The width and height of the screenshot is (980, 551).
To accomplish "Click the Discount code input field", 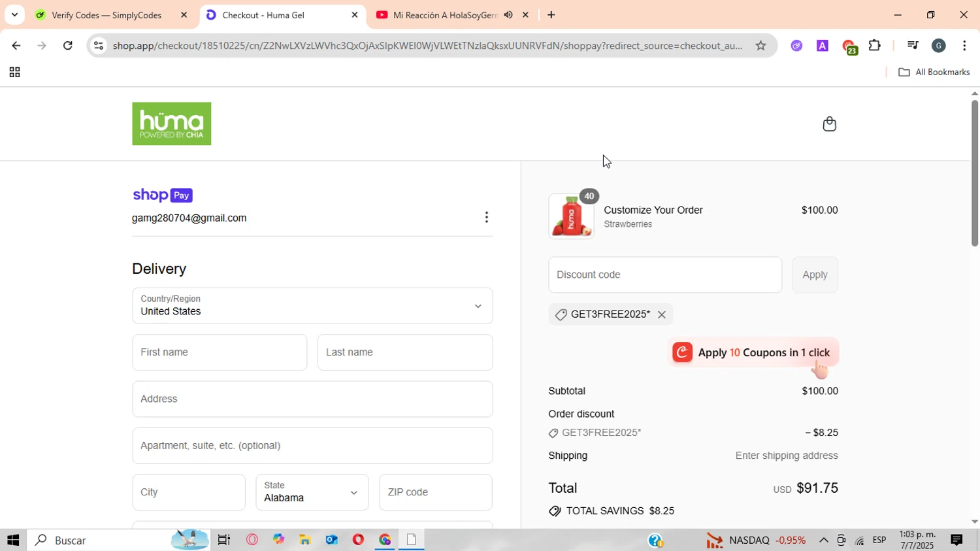I will [665, 275].
